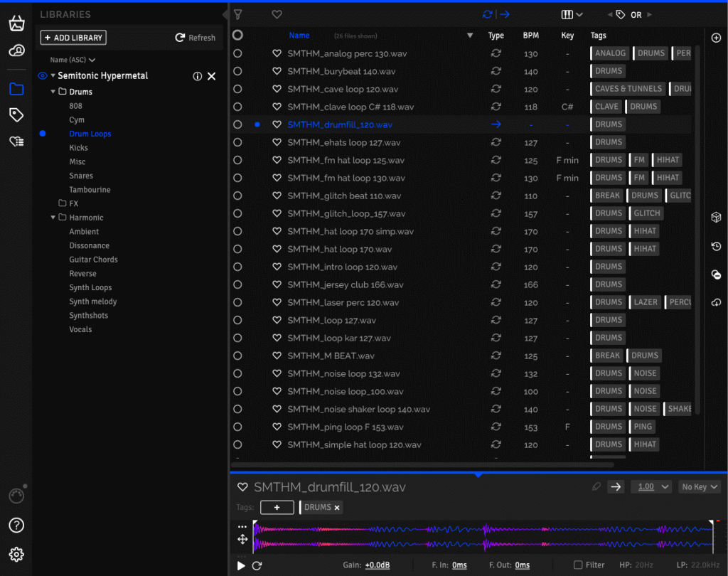Click info icon next to Semitonic Hypermetal

click(198, 76)
